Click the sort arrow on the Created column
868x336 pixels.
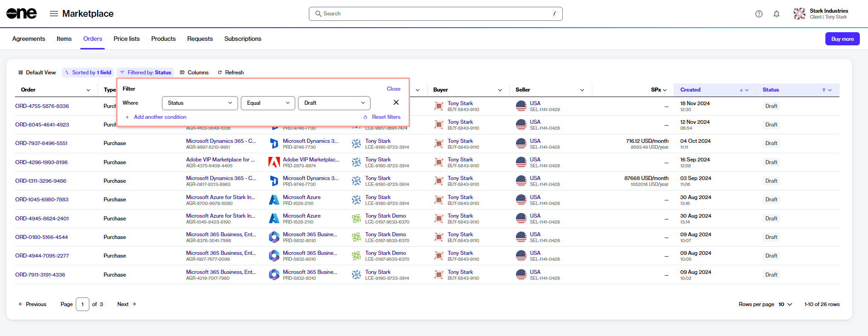click(741, 90)
